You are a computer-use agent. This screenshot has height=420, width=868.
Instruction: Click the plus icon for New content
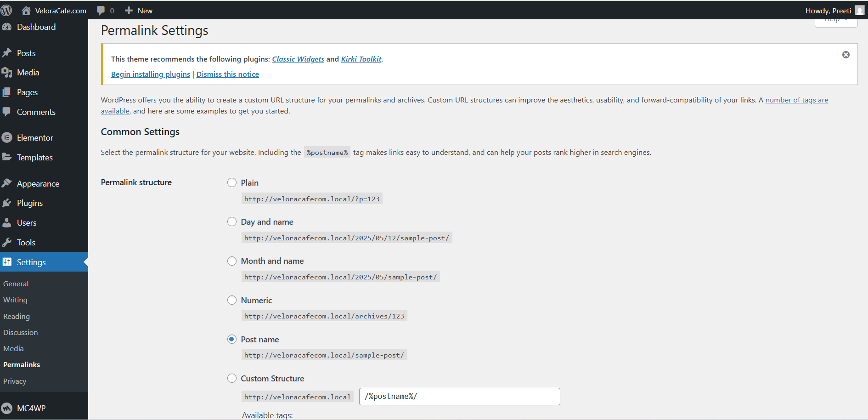point(129,11)
